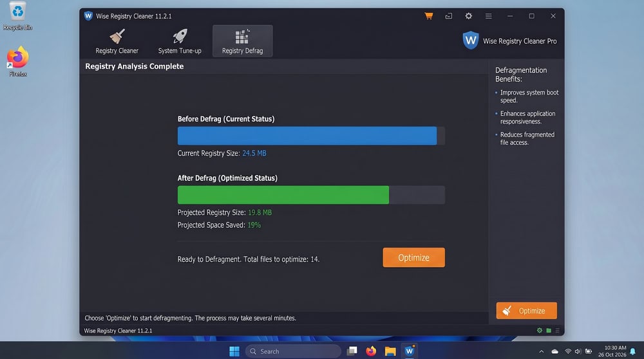Open Task View on the taskbar
The image size is (644, 359).
click(352, 351)
